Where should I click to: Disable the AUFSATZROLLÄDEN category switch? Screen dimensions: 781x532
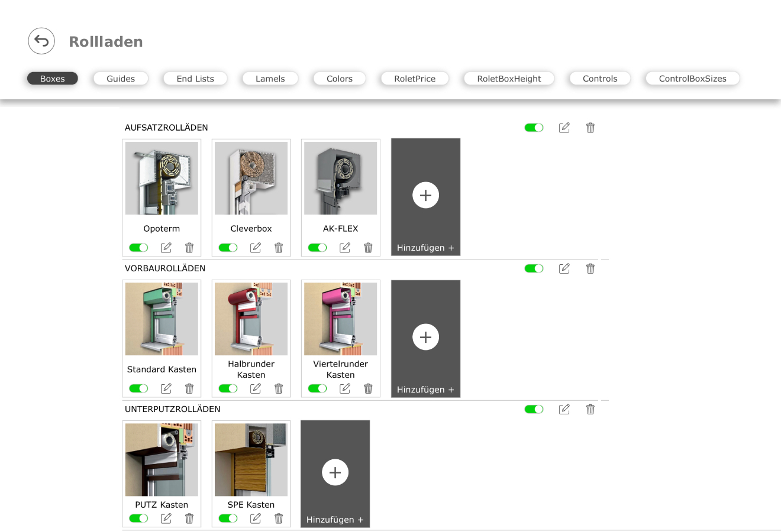click(534, 128)
